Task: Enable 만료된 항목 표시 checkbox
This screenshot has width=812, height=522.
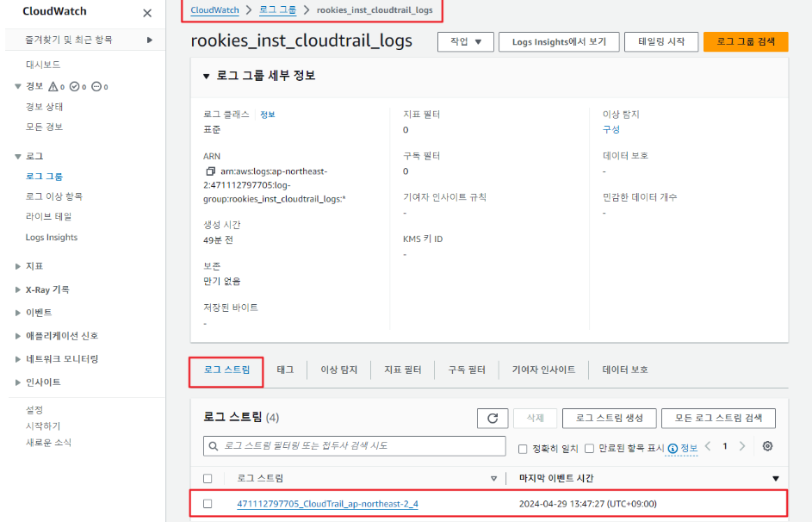Action: pos(589,449)
